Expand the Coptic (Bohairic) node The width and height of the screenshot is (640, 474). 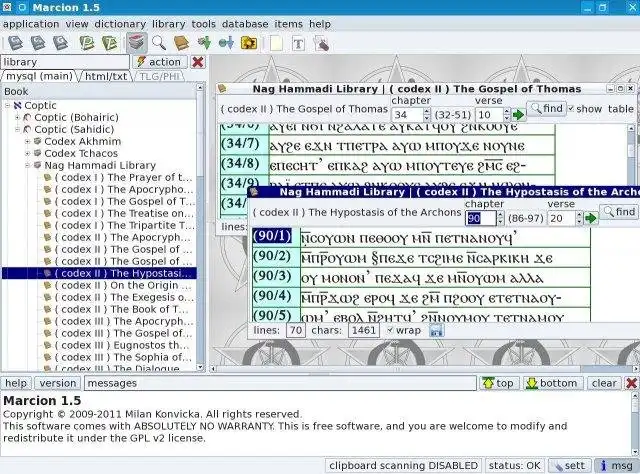click(x=18, y=118)
